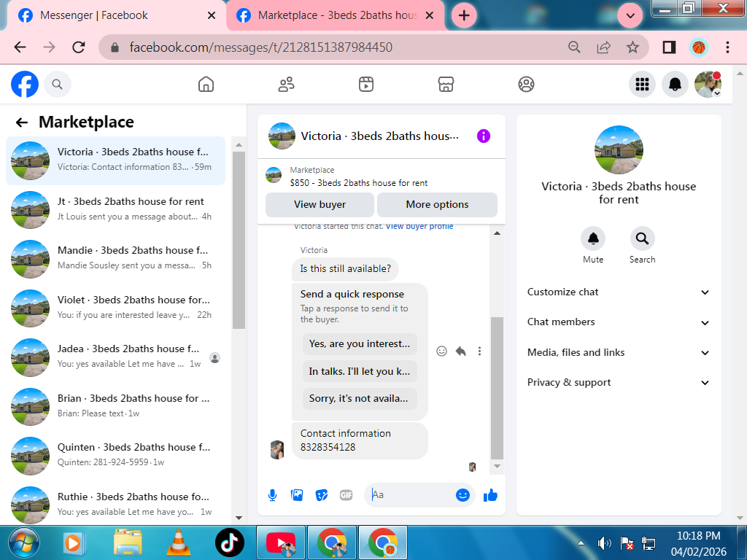Close the Messenger | Facebook tab
This screenshot has height=560, width=747.
click(212, 16)
